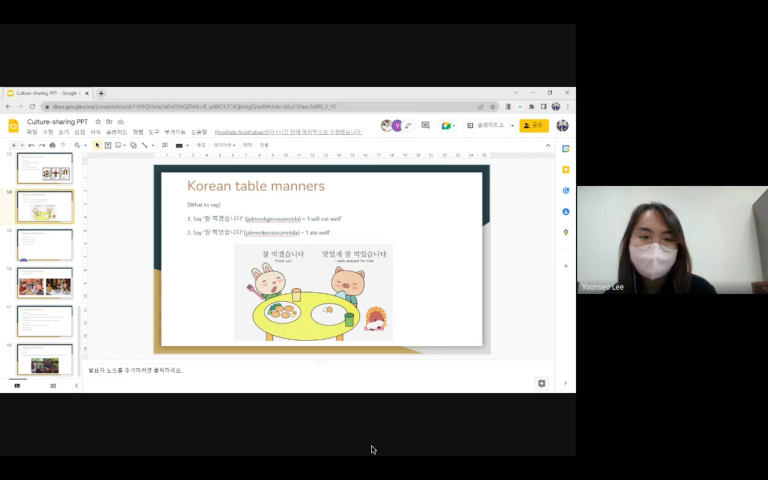Screen dimensions: 768x480
Task: Open Google Keep in side panel
Action: point(566,169)
